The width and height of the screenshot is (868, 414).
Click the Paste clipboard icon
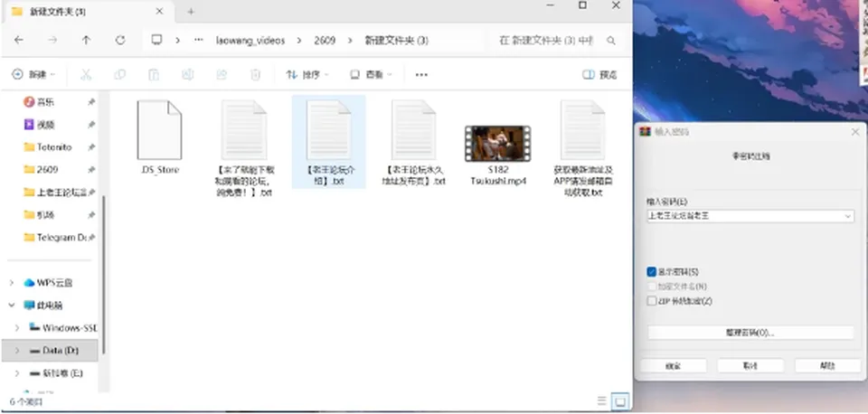[154, 75]
